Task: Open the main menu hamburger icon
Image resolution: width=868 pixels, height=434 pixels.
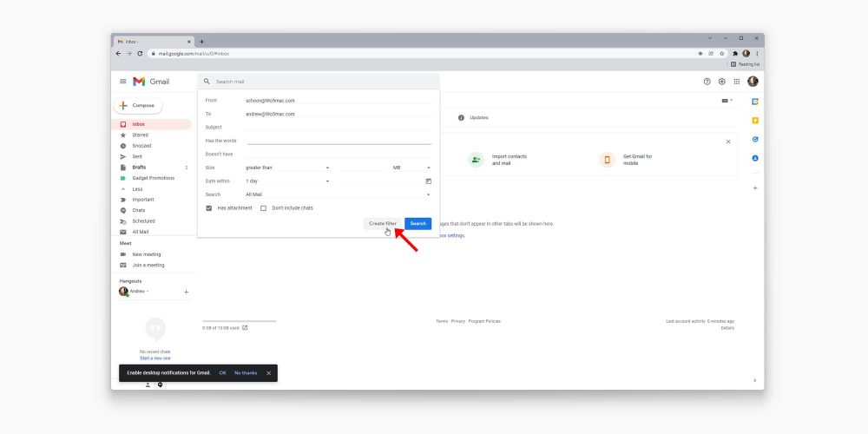Action: pos(122,82)
